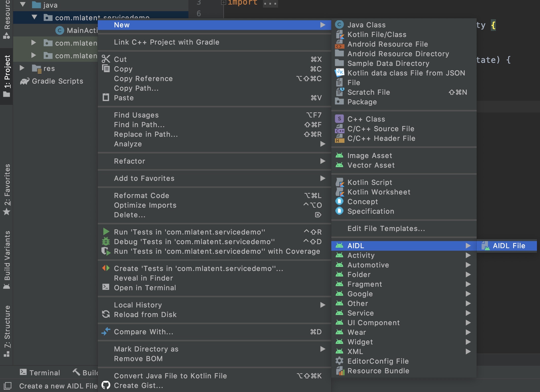Click the Java Class icon

[339, 25]
